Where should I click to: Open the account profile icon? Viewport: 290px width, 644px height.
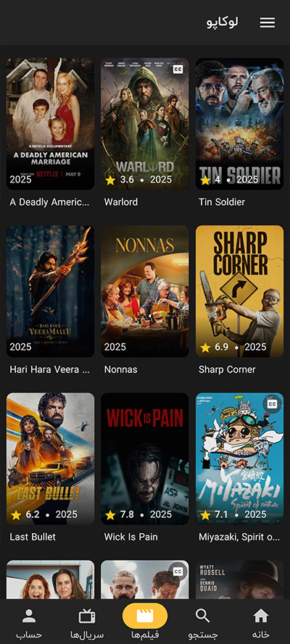pyautogui.click(x=29, y=616)
